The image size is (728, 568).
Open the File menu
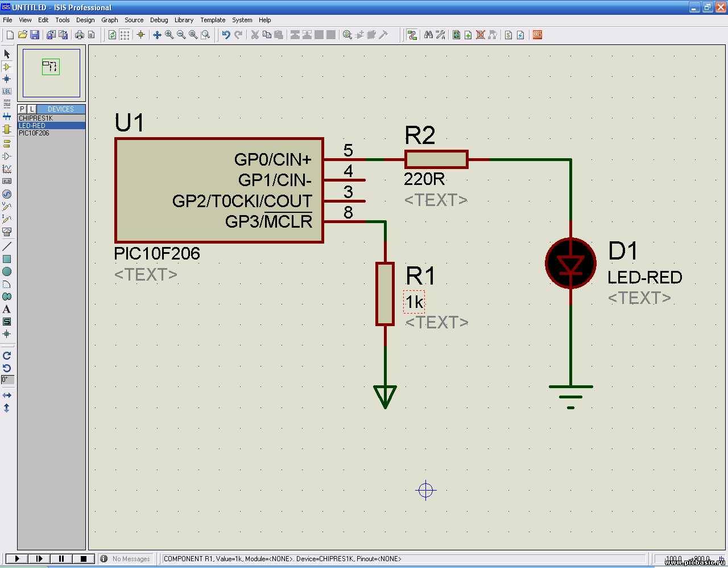click(7, 20)
